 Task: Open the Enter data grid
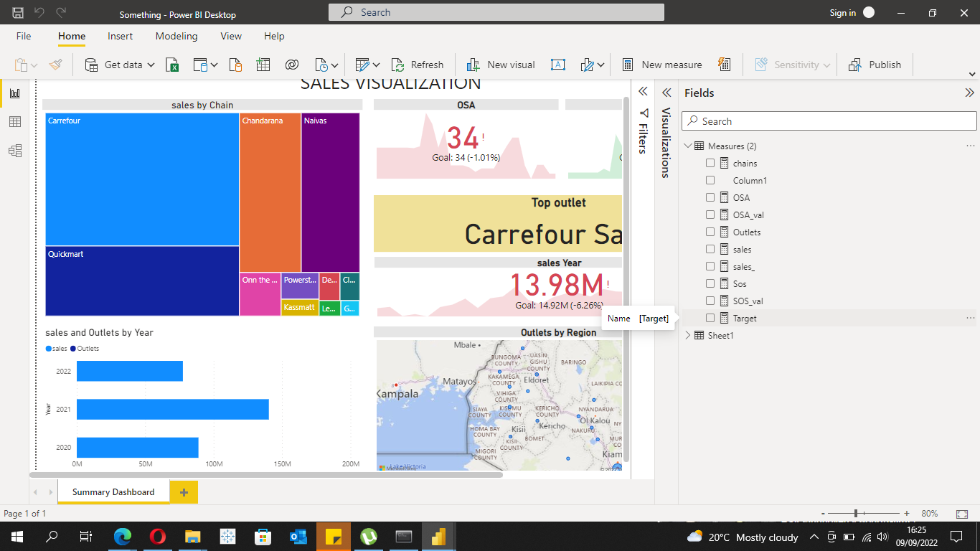[263, 65]
